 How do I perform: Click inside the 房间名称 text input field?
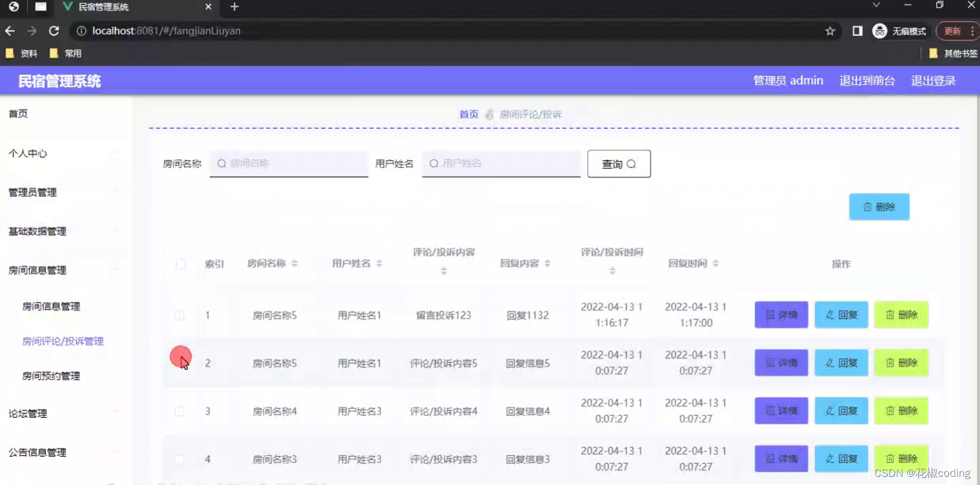click(289, 163)
